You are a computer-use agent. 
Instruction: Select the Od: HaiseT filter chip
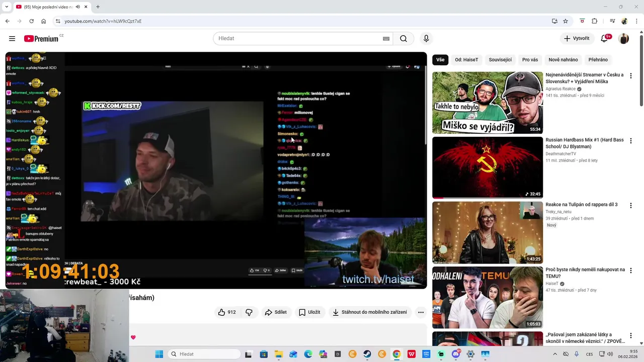coord(466,60)
